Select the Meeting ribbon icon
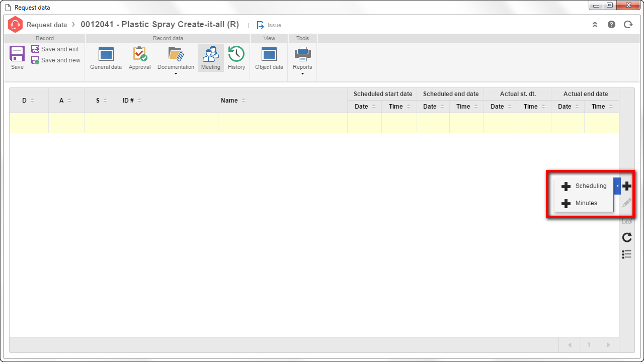This screenshot has width=644, height=362. pyautogui.click(x=211, y=58)
